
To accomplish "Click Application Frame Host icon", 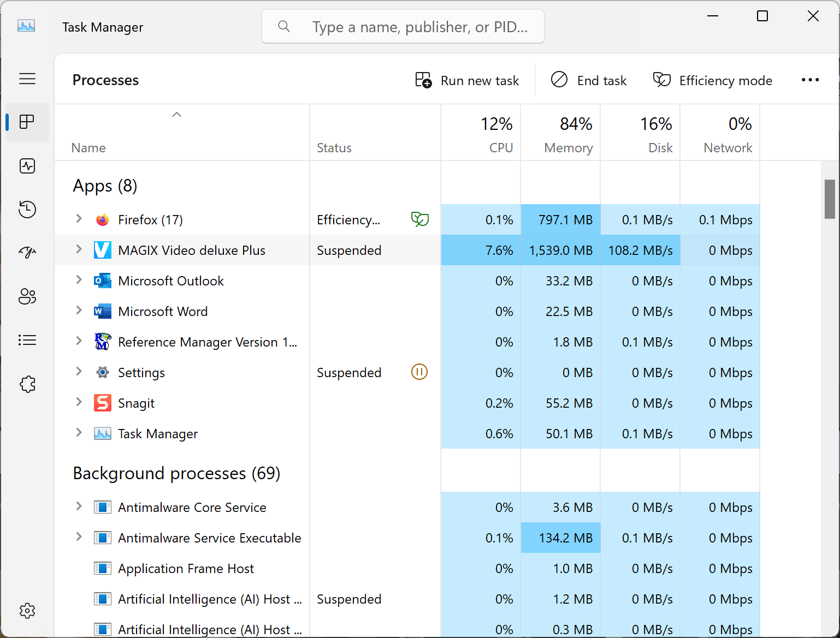I will [103, 568].
